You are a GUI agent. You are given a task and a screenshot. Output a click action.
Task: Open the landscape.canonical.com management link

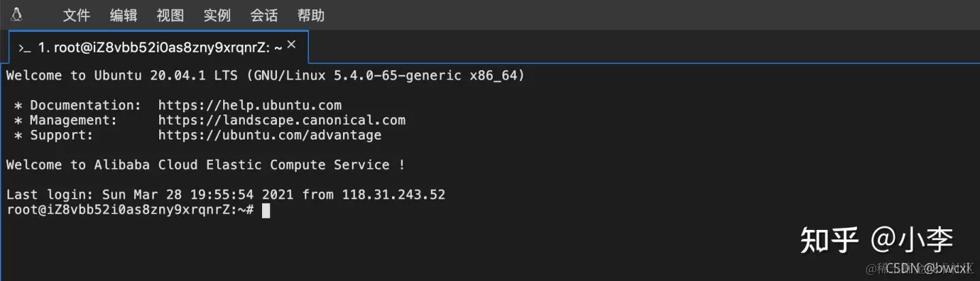(x=282, y=120)
